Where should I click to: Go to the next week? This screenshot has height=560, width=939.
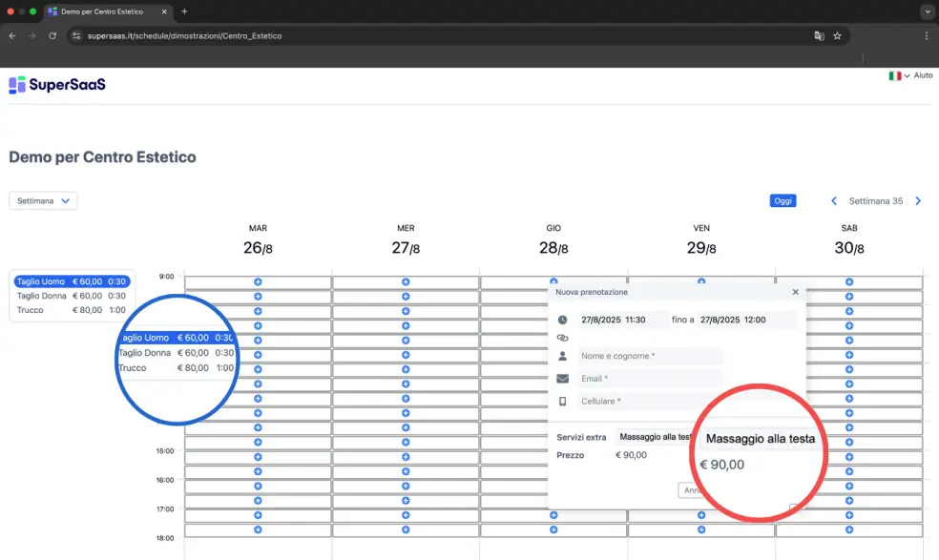pyautogui.click(x=918, y=200)
